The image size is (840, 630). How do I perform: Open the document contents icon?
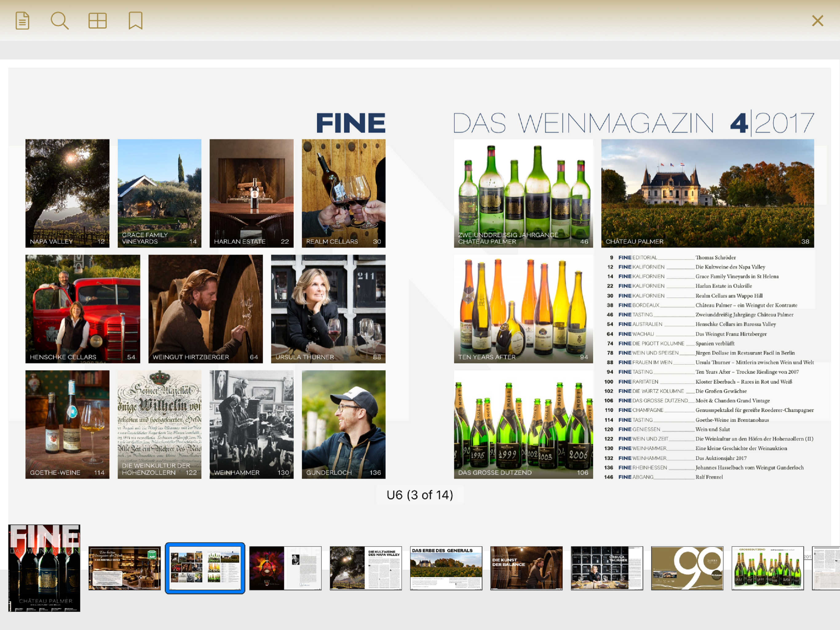pos(22,21)
